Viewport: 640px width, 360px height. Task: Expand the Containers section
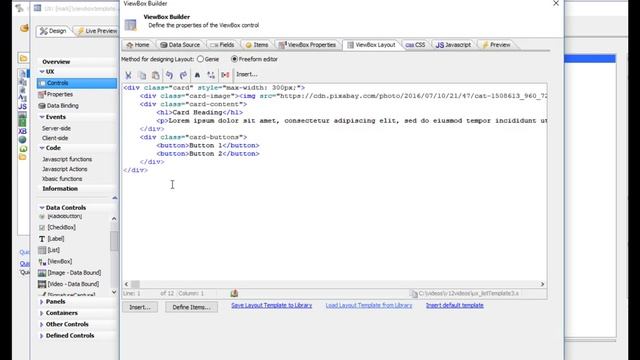[x=42, y=313]
